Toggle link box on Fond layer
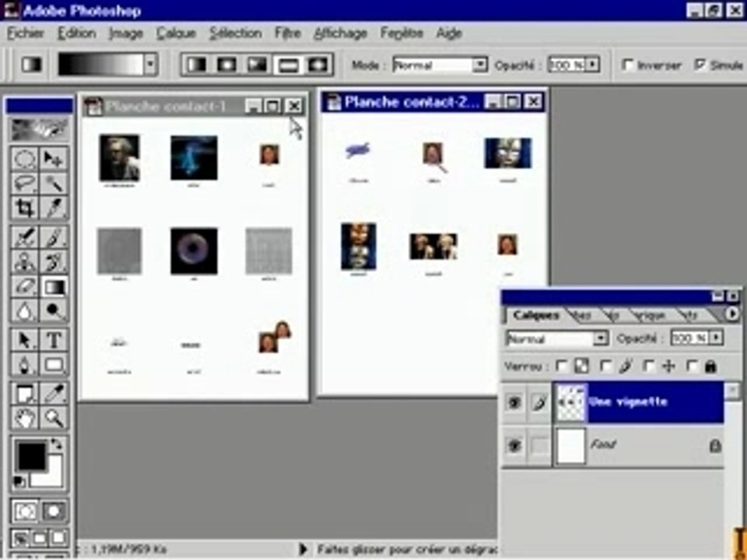This screenshot has width=747, height=560. 539,446
